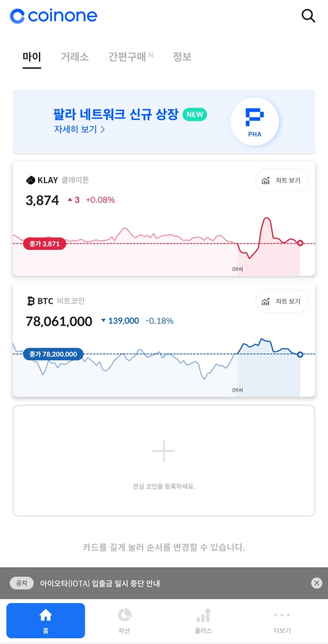Open the 자세히 보기 link
328x644 pixels.
(x=79, y=129)
